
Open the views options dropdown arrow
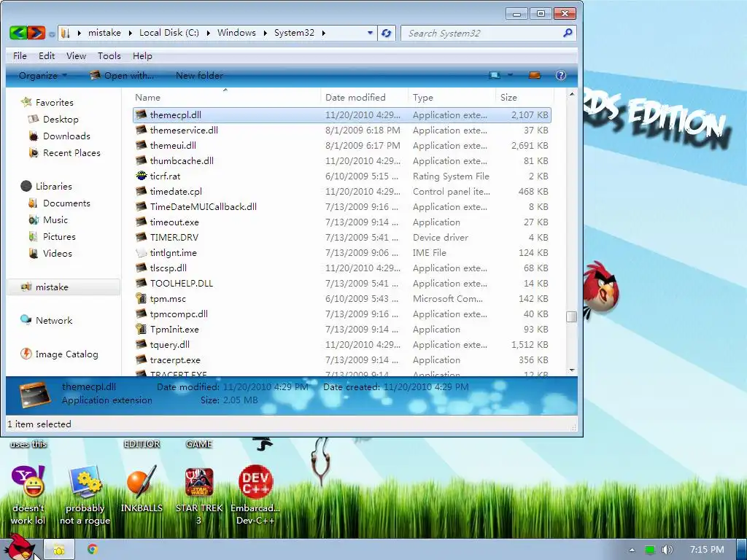tap(510, 75)
